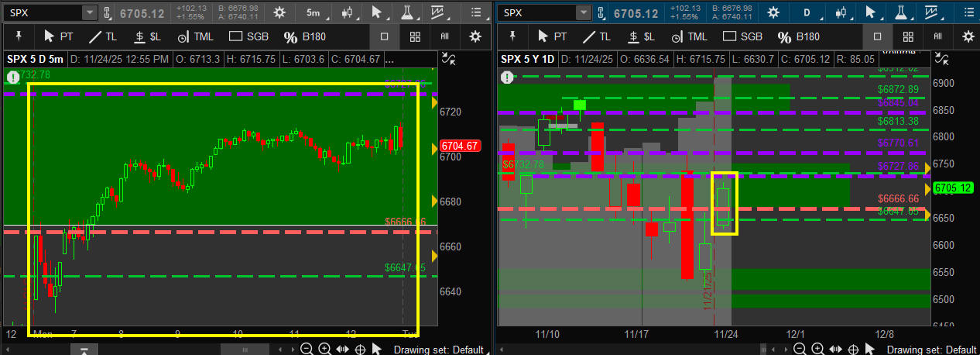Image resolution: width=980 pixels, height=355 pixels.
Task: Toggle the pin icon on right drawing toolbar
Action: (512, 36)
